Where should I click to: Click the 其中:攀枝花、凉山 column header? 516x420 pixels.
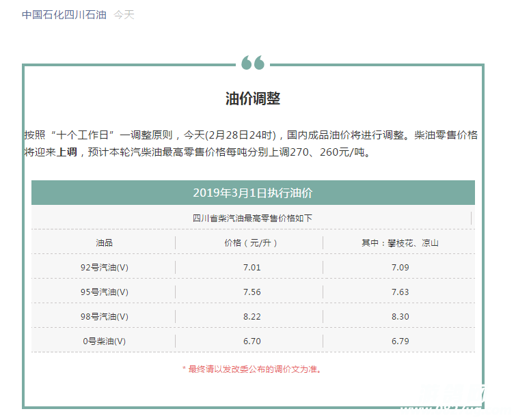pos(400,243)
